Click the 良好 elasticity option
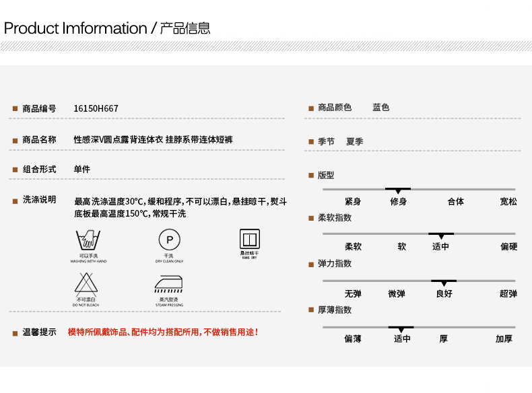 coord(444,293)
